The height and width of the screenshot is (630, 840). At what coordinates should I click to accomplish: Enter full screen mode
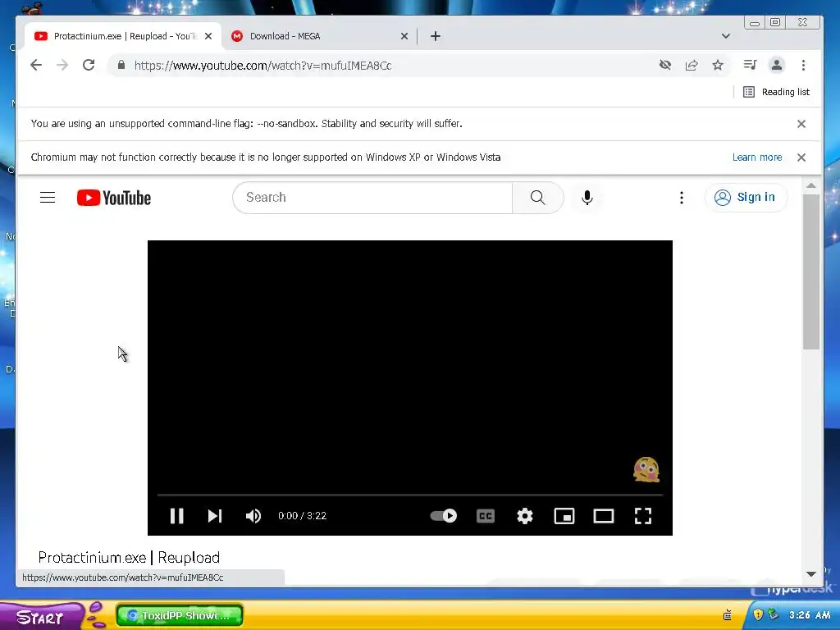643,515
